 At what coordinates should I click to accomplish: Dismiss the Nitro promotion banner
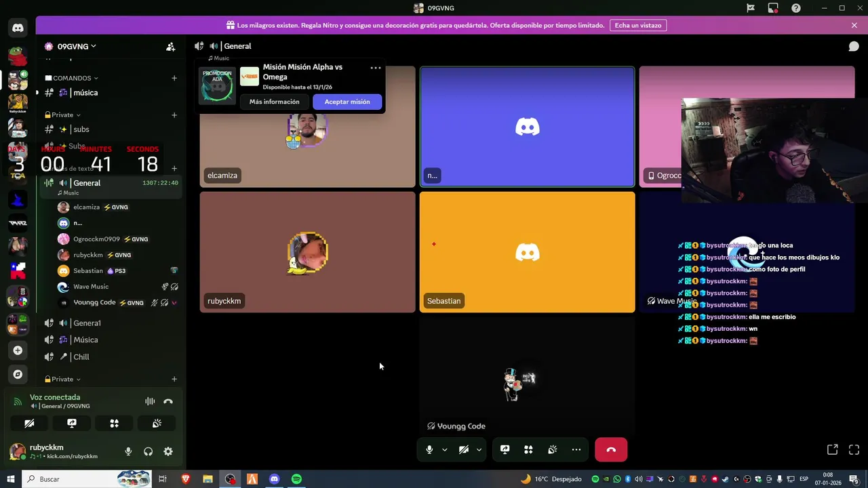pyautogui.click(x=854, y=25)
